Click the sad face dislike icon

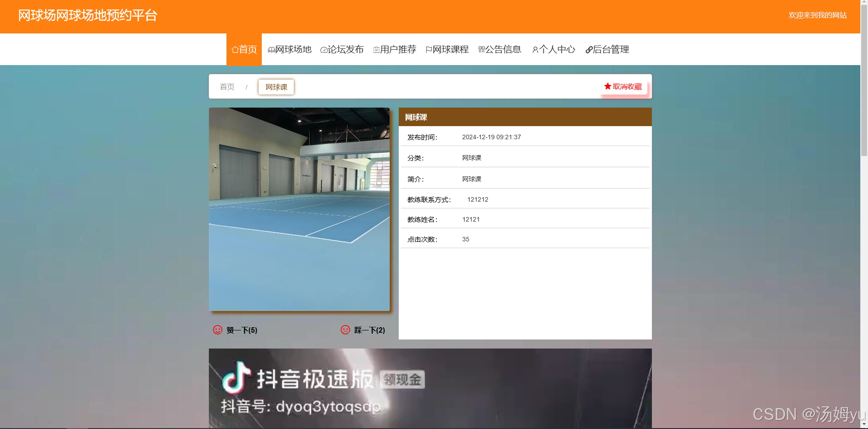coord(345,330)
